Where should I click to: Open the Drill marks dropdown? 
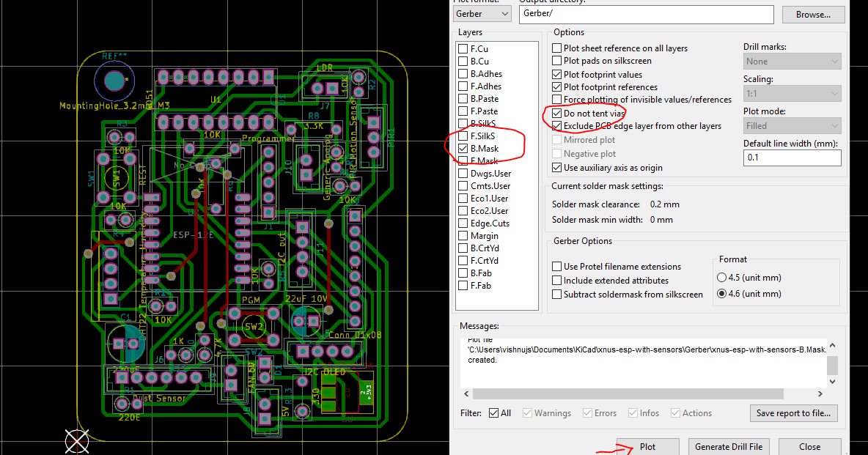(792, 61)
